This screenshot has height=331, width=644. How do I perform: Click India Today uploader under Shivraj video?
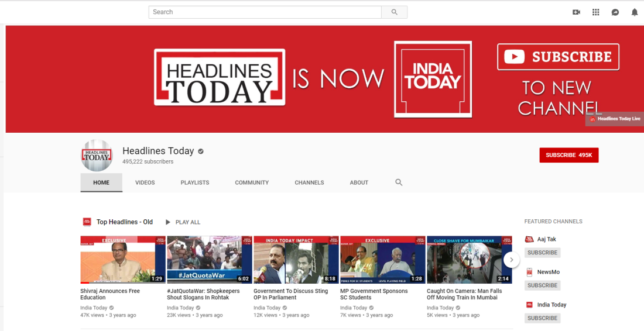(x=94, y=308)
